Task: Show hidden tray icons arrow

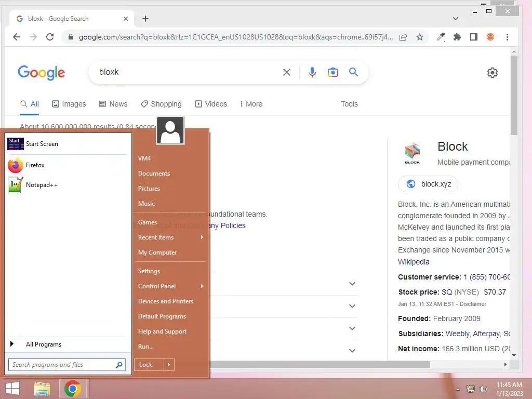Action: (x=458, y=389)
